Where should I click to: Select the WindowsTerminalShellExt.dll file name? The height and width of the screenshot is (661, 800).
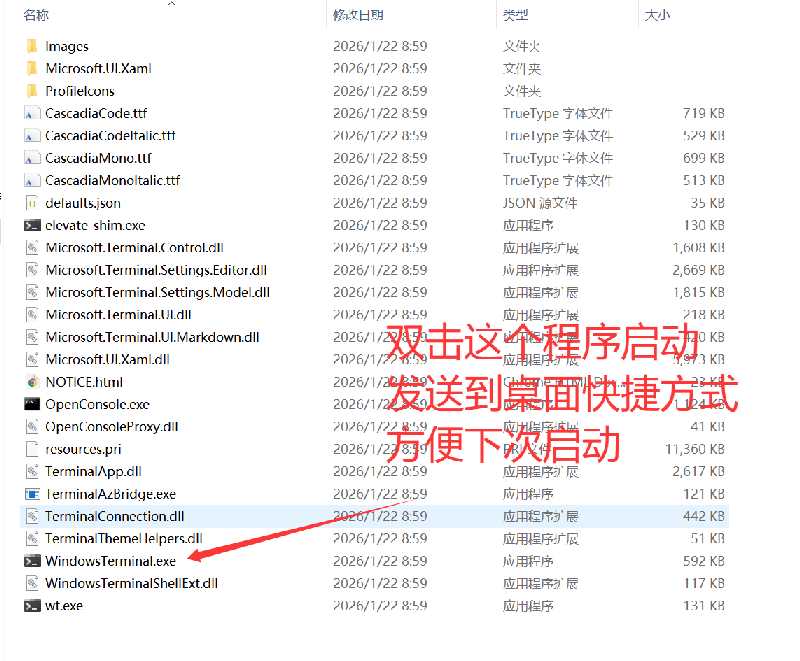coord(131,583)
